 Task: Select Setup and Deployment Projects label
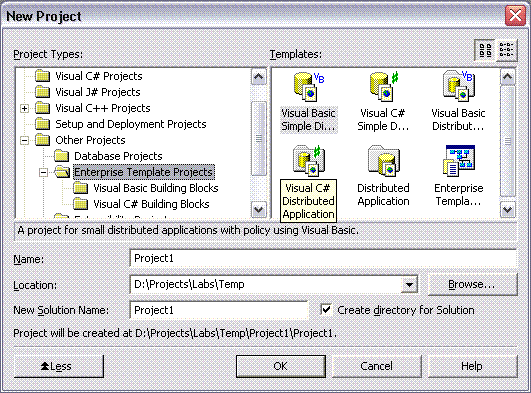tap(131, 124)
